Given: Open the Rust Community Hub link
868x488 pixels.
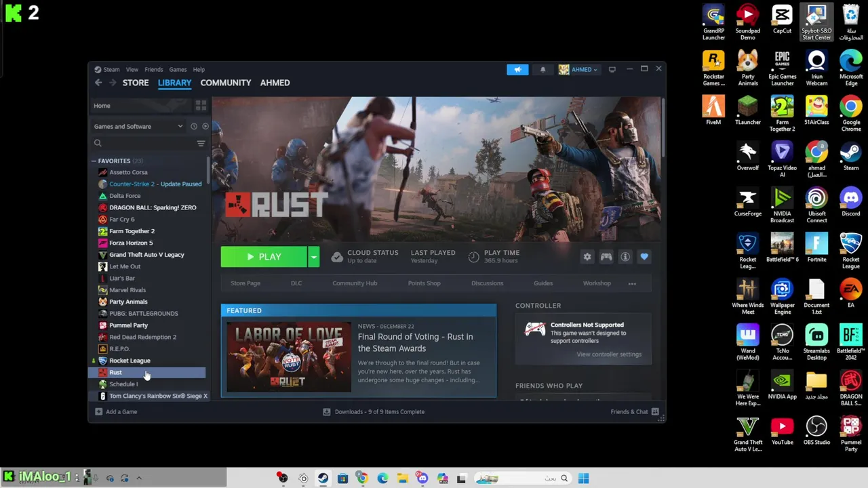Looking at the screenshot, I should (x=355, y=283).
